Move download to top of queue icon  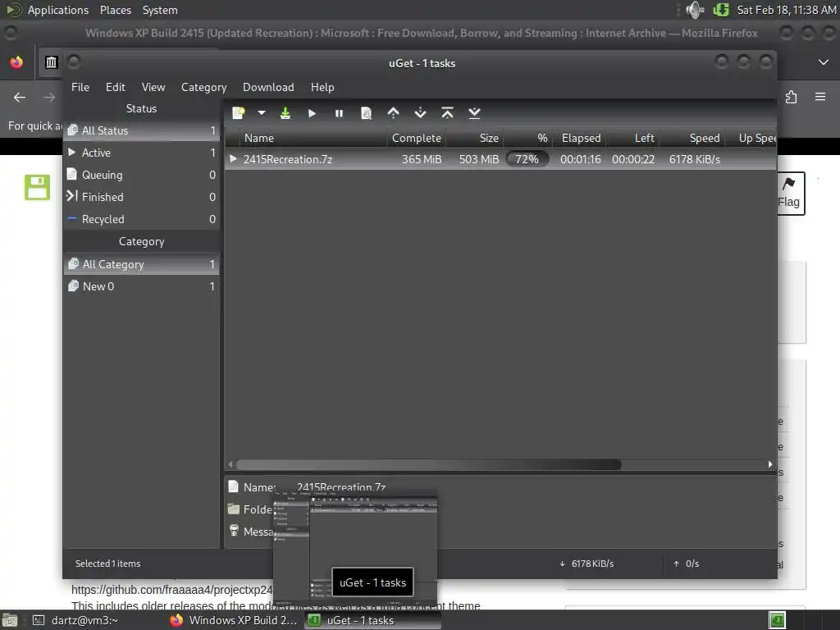tap(447, 113)
